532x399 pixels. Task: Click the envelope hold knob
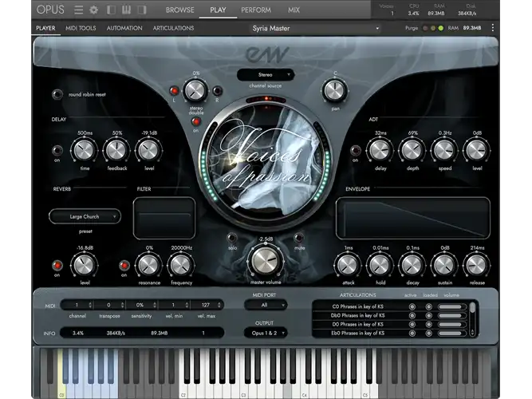tap(380, 265)
